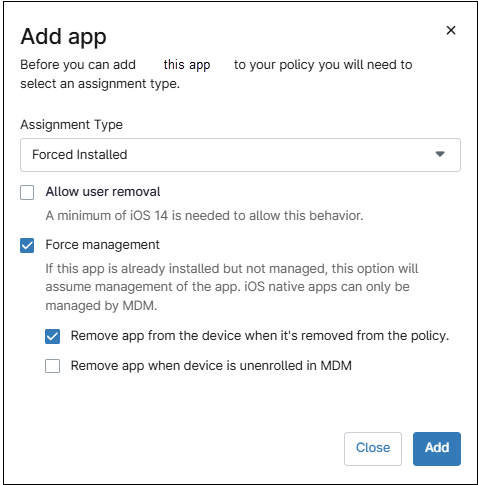Screen dimensions: 478x485
Task: Click the iOS 14 minimum requirement hint text
Action: 204,216
